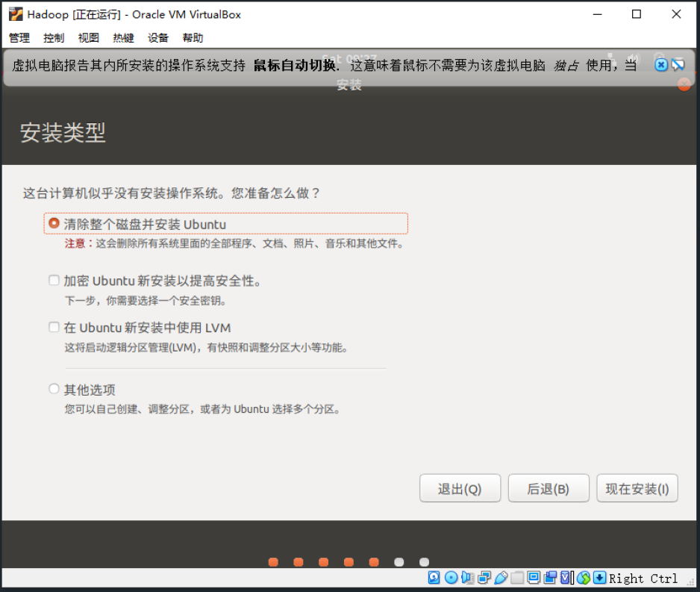Minimize the Hadoop VirtualBox window
700x592 pixels.
click(597, 14)
